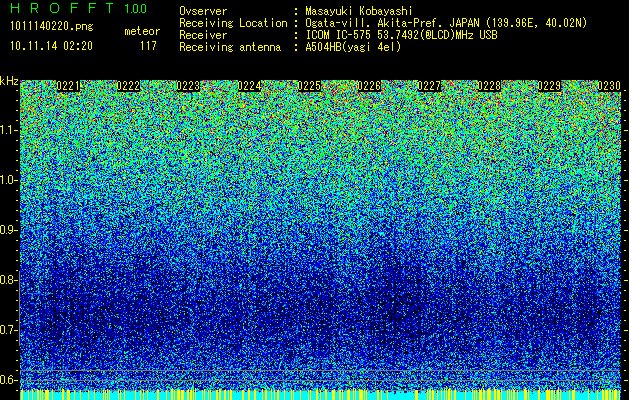Click the 0230 time marker
The height and width of the screenshot is (400, 629).
pyautogui.click(x=609, y=86)
